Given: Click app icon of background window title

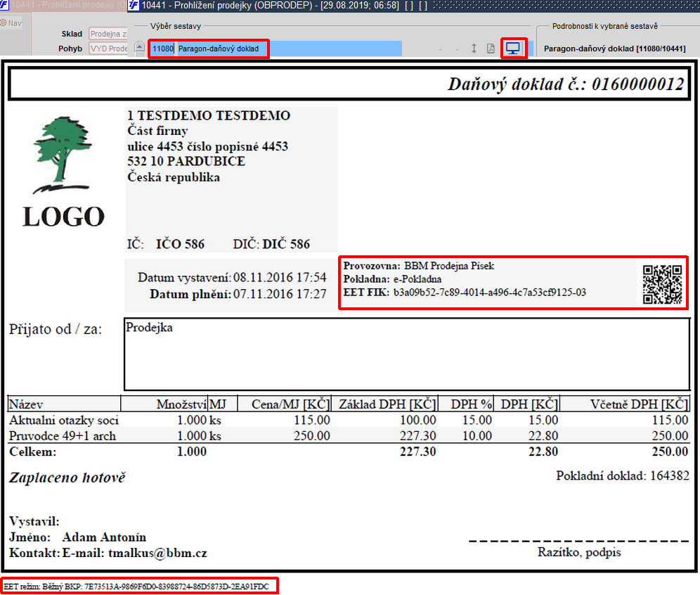Looking at the screenshot, I should click(x=4, y=6).
